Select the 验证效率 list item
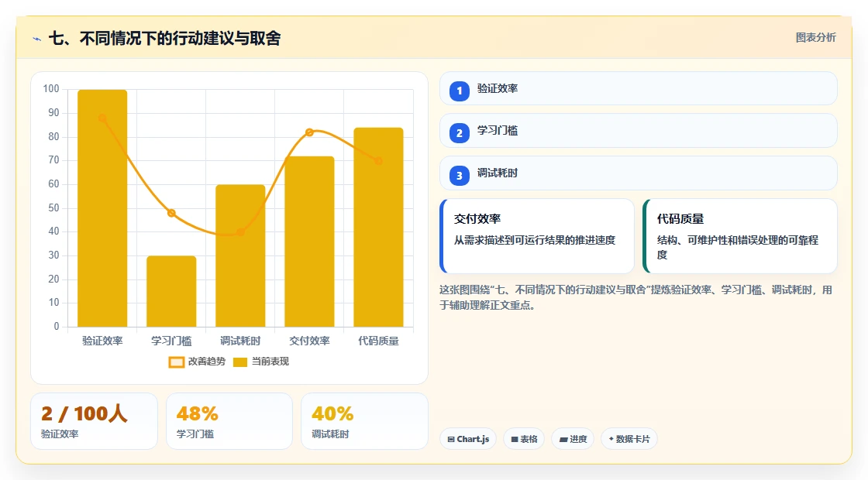The image size is (868, 480). coord(639,88)
